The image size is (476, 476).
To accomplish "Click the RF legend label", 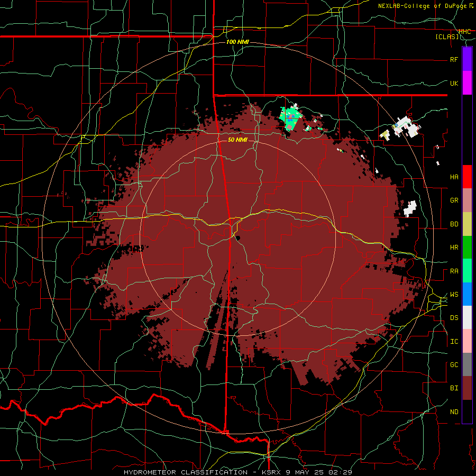I will click(x=454, y=59).
